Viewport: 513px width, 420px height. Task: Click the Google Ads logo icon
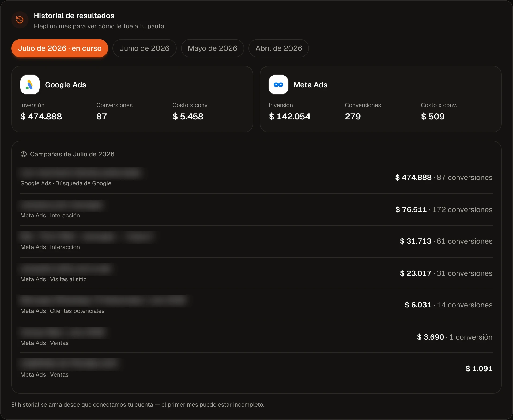click(30, 85)
